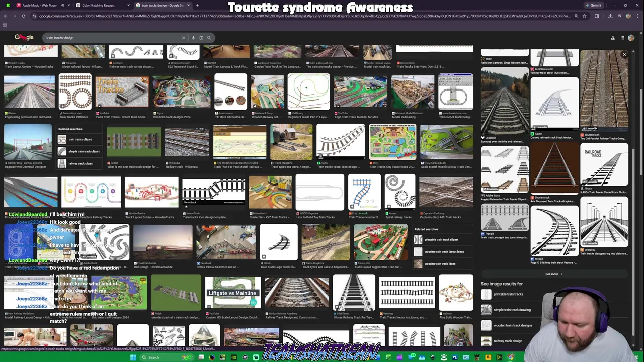
Task: Open the Freepik curved railway track vector
Action: coord(554,231)
